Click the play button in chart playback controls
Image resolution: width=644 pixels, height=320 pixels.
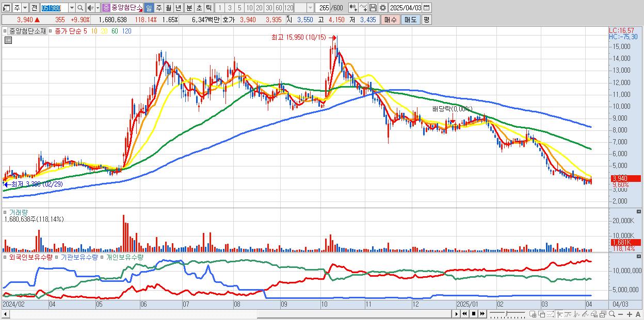[x=457, y=314]
